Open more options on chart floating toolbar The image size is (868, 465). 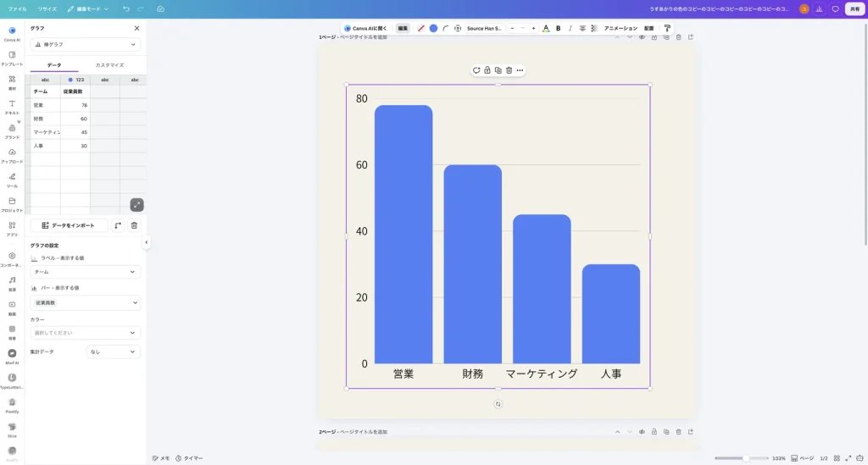coord(520,70)
